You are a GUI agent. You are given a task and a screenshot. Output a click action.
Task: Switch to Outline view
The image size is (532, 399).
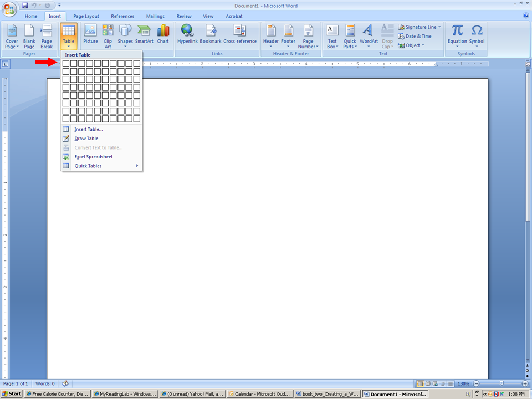point(443,383)
